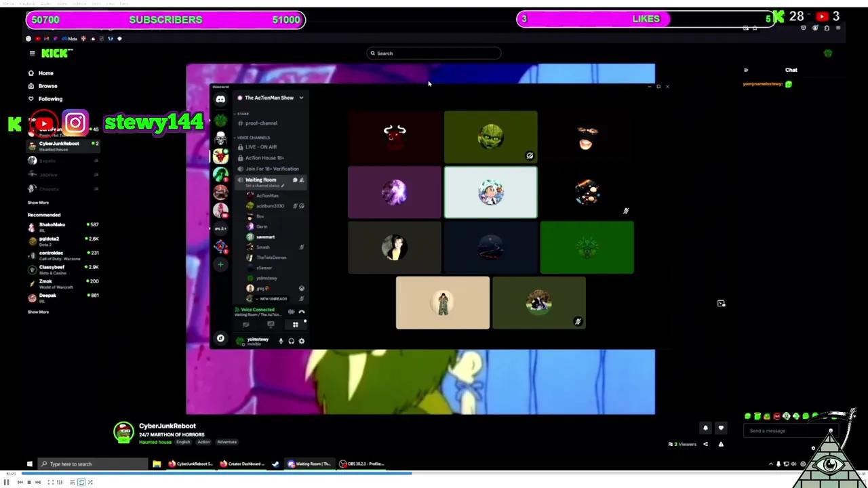Collapse the VOICE CHANNELS category

pyautogui.click(x=254, y=138)
